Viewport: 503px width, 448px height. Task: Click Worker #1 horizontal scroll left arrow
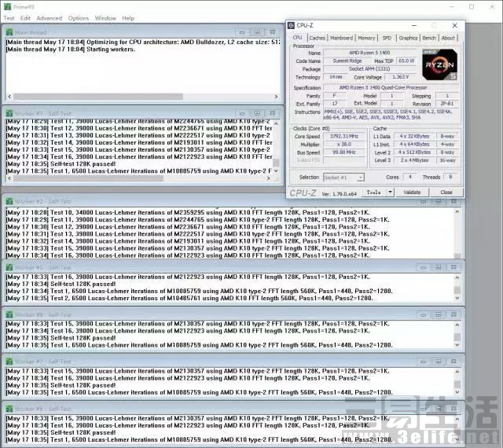pos(9,178)
